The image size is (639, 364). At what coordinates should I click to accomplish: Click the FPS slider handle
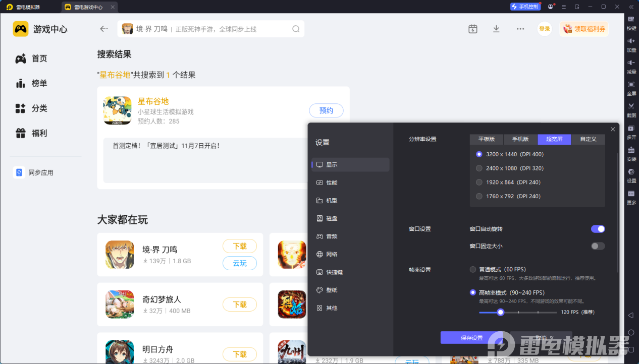(500, 312)
